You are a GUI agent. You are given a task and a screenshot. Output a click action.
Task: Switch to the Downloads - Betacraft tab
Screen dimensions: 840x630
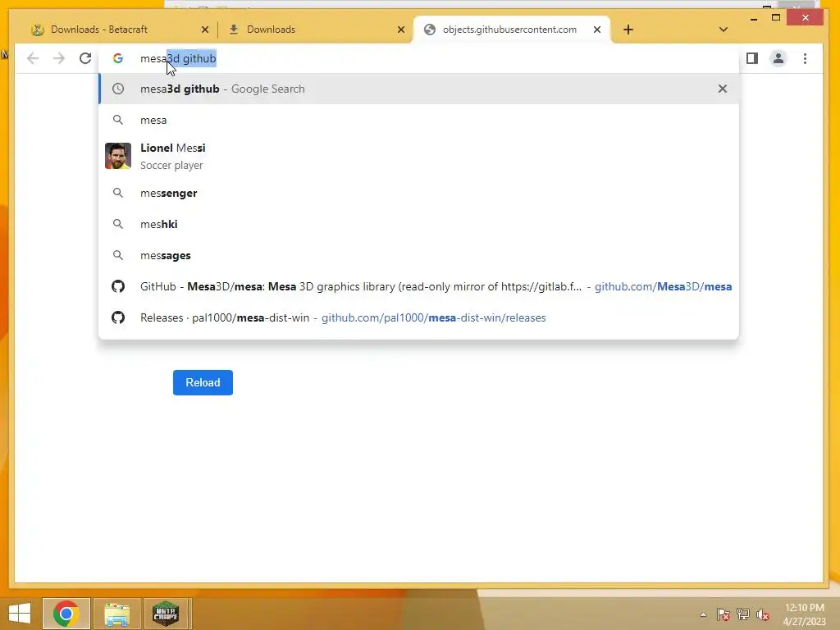[x=119, y=30]
